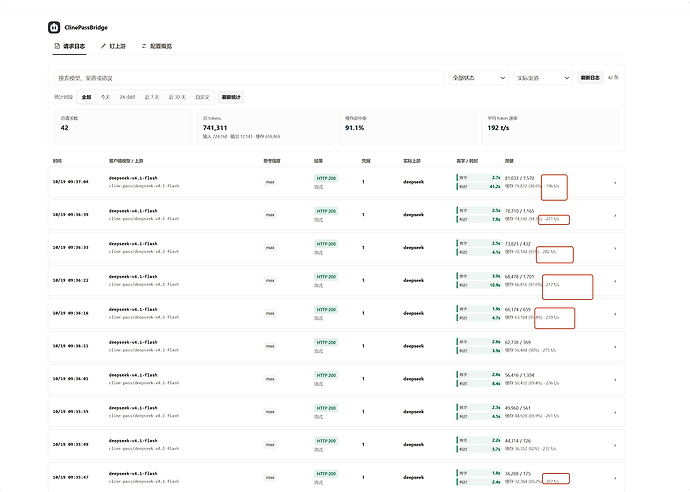Viewport: 690px width, 492px height.
Task: Open the all-status filter dropdown
Action: click(478, 78)
